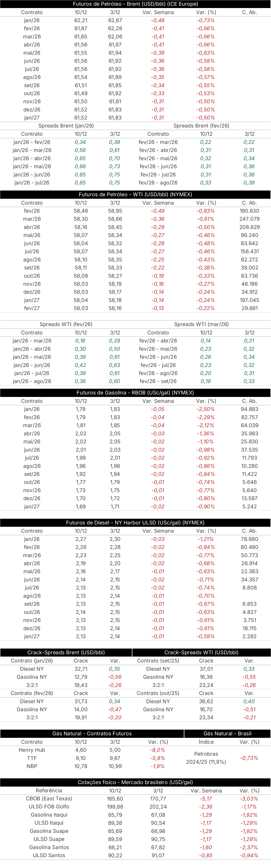Select the NY Harbor ULSD diesel header
271x868 pixels.
(x=135, y=523)
